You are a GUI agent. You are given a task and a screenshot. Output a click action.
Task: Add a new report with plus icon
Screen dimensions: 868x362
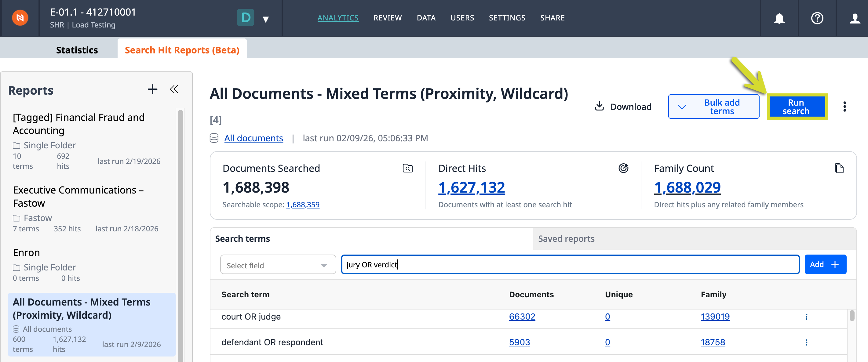pos(152,89)
